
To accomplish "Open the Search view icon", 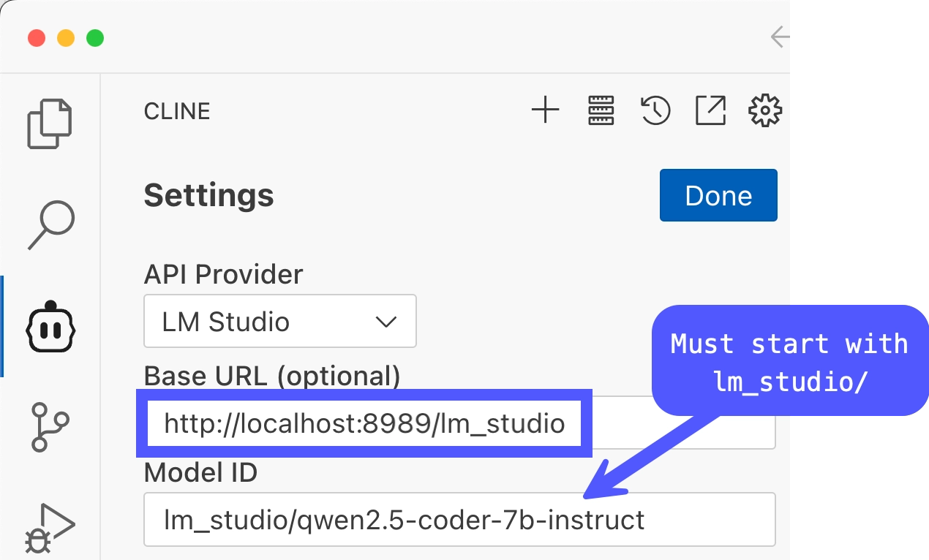I will click(x=50, y=225).
